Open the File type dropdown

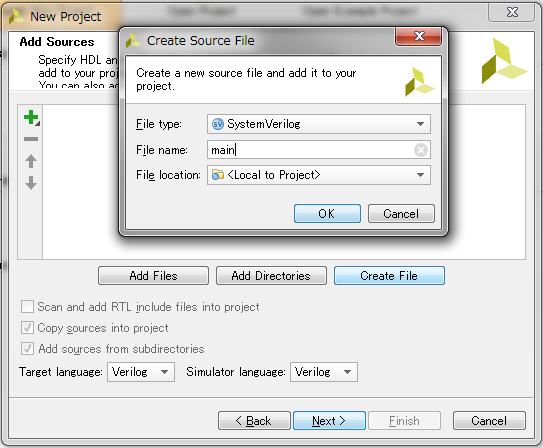(319, 124)
